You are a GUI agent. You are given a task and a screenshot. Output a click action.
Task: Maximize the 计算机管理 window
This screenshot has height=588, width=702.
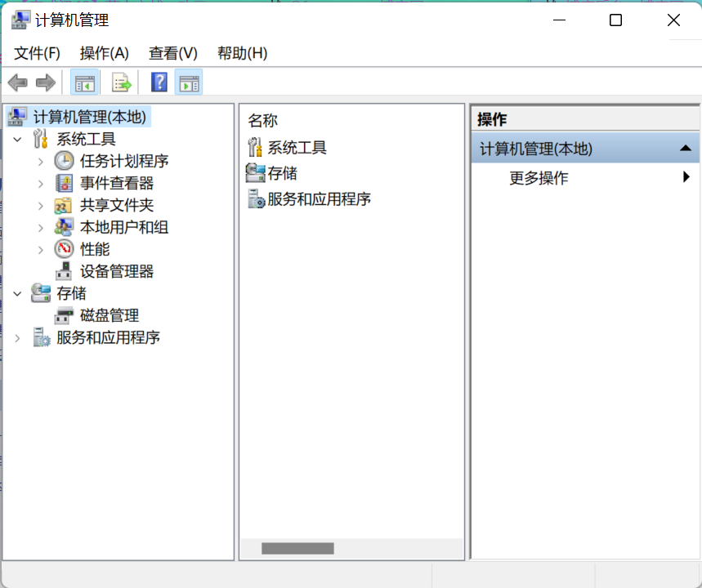(x=615, y=20)
